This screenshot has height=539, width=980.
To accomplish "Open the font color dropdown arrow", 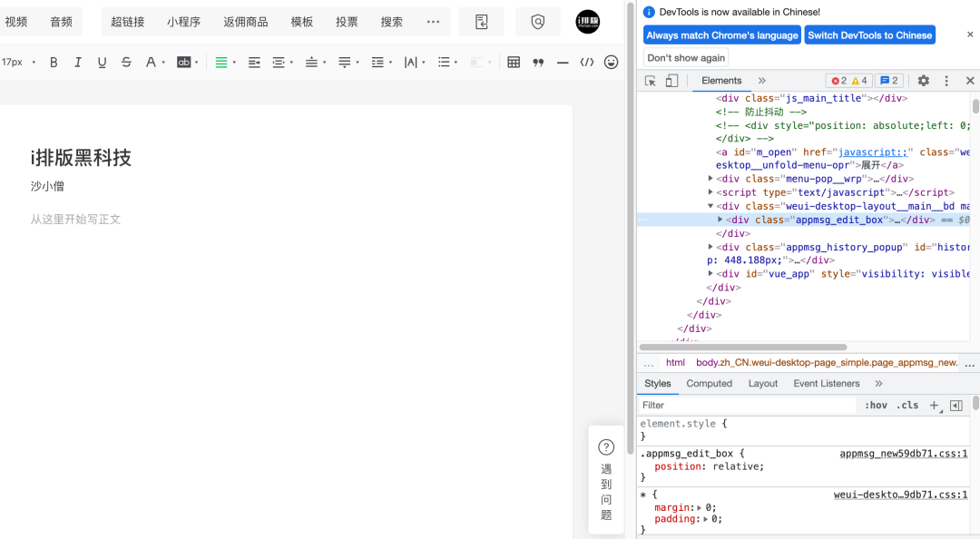I will [163, 63].
